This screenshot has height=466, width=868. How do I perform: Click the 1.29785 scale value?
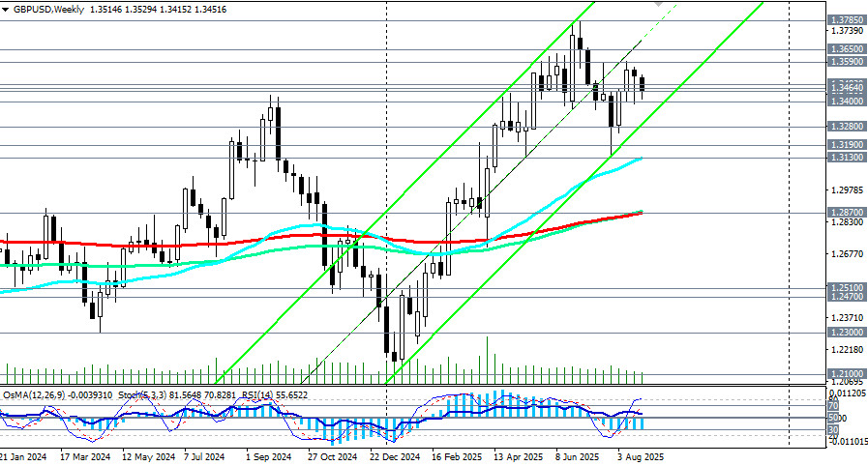coord(847,189)
